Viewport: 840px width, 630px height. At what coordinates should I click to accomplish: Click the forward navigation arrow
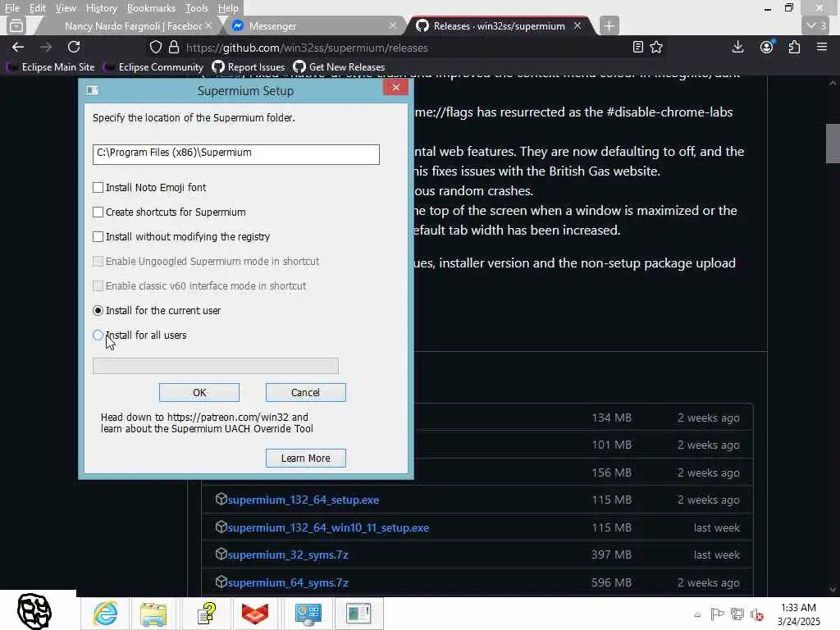[46, 47]
